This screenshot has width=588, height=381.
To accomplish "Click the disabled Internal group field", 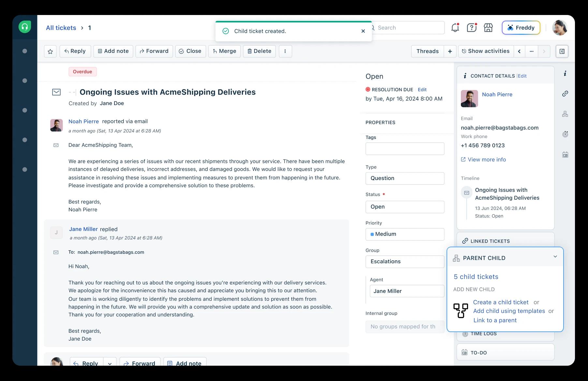I will (x=405, y=327).
